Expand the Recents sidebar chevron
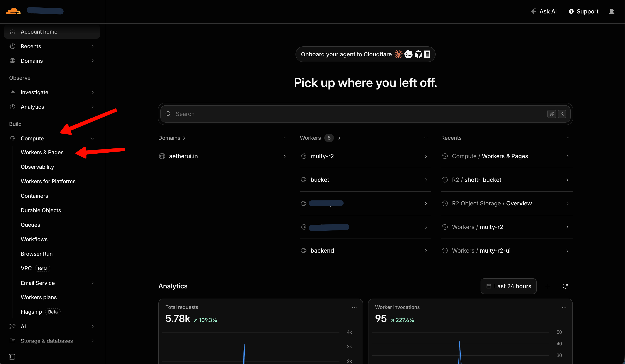The image size is (625, 364). 92,46
